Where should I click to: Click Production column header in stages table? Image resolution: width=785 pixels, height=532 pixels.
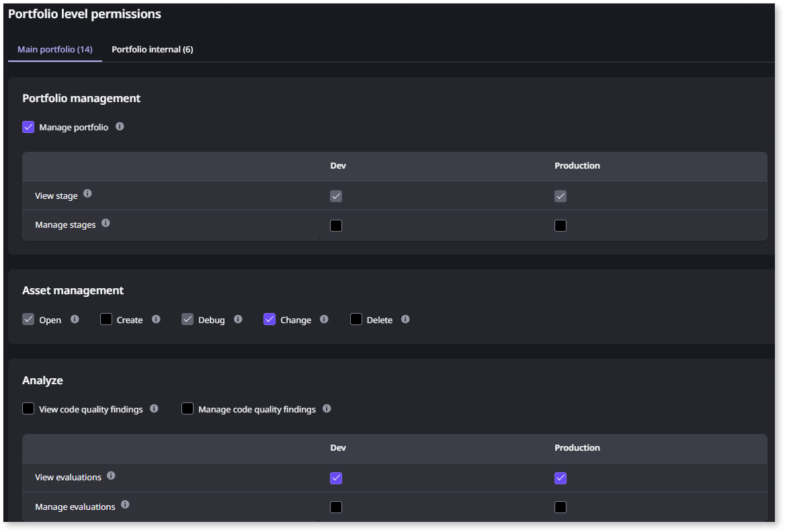[577, 166]
